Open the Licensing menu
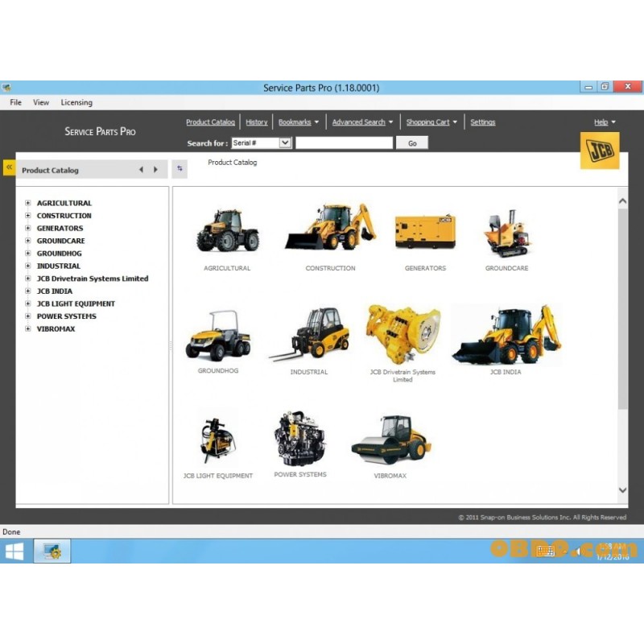This screenshot has height=644, width=644. tap(76, 102)
